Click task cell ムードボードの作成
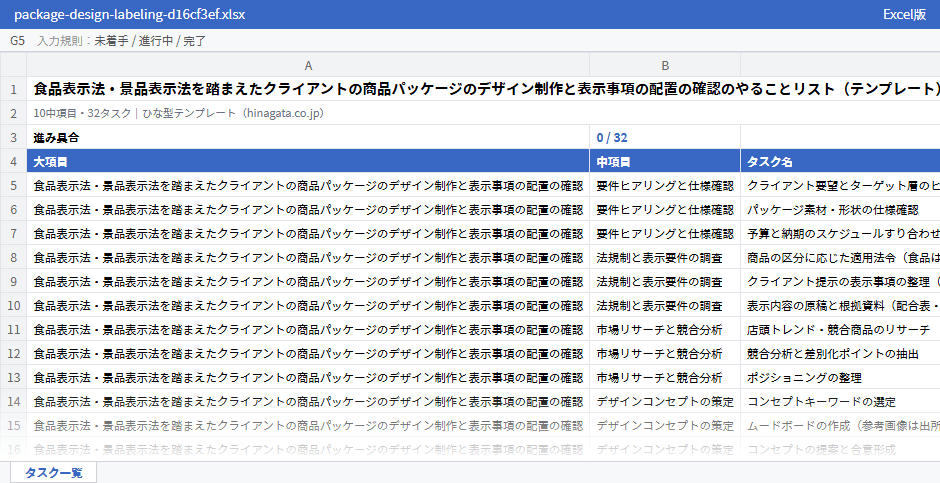Screen dimensions: 940x483 coord(840,425)
